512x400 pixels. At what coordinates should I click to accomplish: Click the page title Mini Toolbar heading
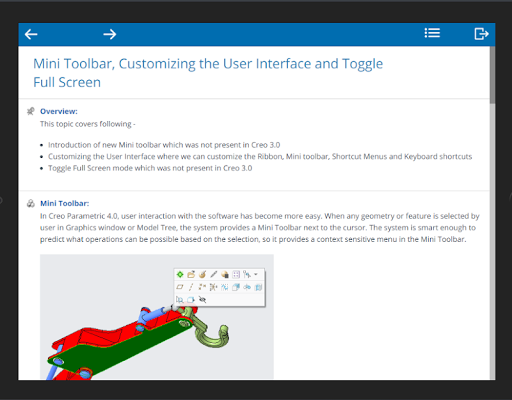[208, 73]
